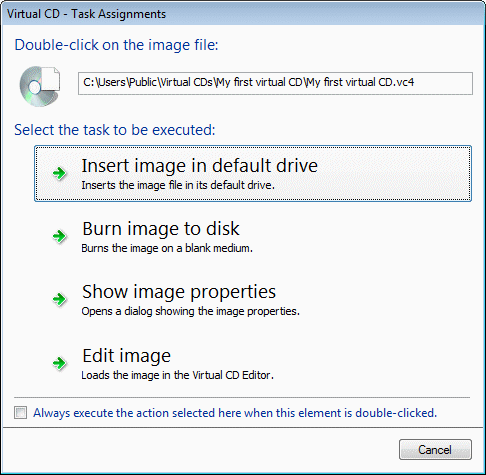This screenshot has height=475, width=486.
Task: Click 'Opens a dialog showing the image properties' text
Action: (x=191, y=311)
